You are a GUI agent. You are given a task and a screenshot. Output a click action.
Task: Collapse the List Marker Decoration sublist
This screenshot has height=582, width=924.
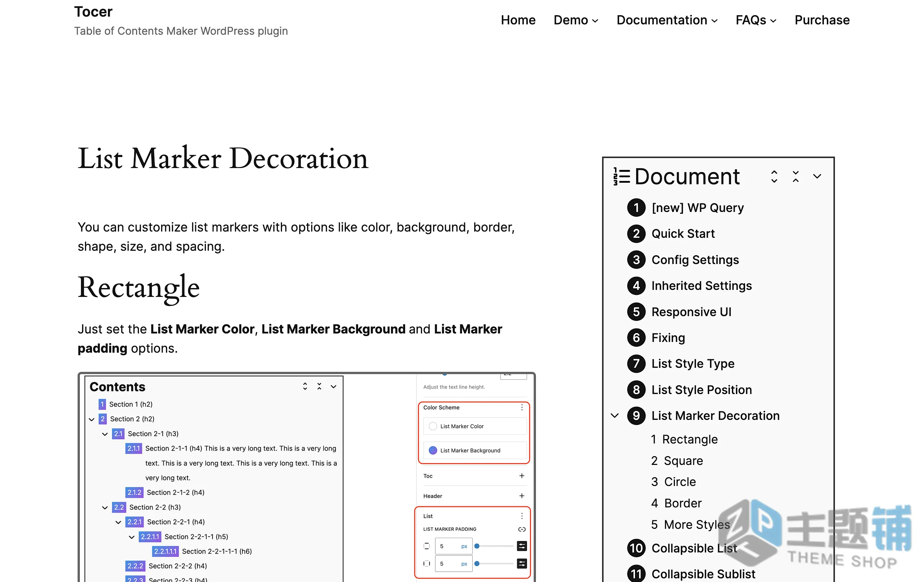pyautogui.click(x=615, y=415)
